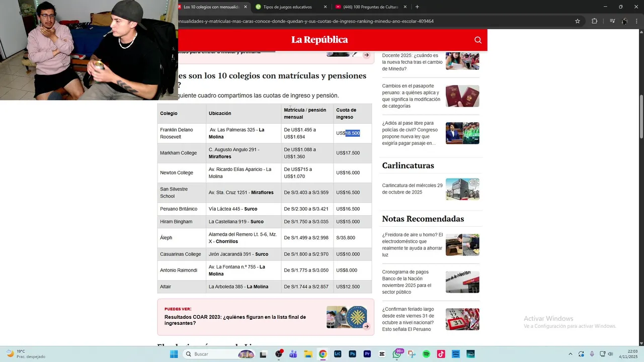Open Microsoft Teams taskbar icon
Screen dimensions: 644x362
click(x=293, y=354)
